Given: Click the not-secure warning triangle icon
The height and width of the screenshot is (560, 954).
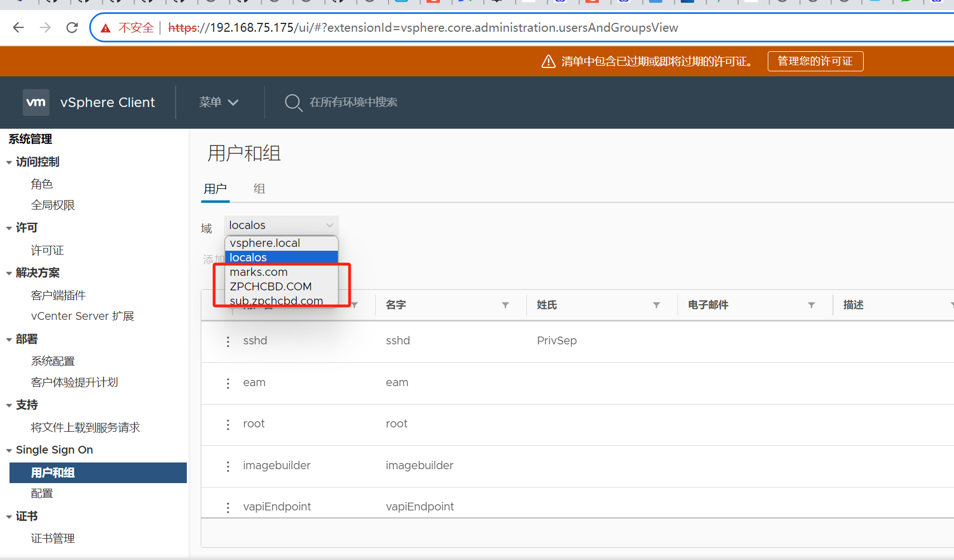Looking at the screenshot, I should pyautogui.click(x=106, y=28).
